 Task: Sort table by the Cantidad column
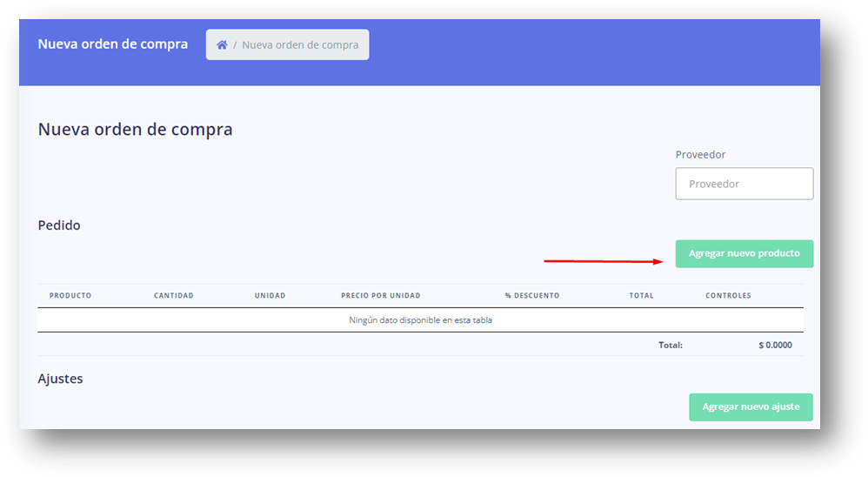point(173,296)
